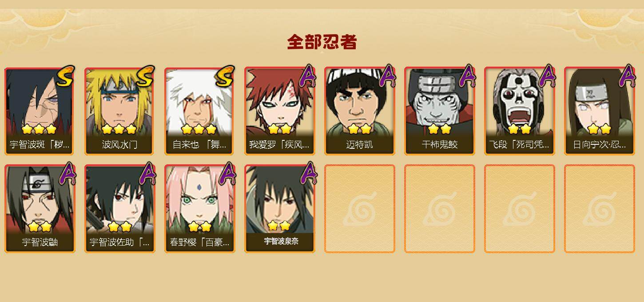The width and height of the screenshot is (644, 302).
Task: Click the A rank badge on 迈特凯
Action: [387, 76]
